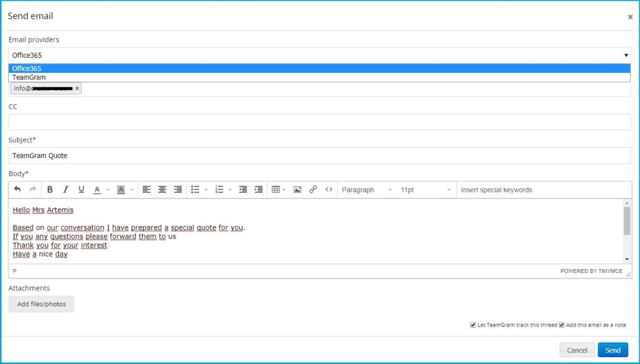Viewport: 640px width, 364px height.
Task: Insert a bulleted list
Action: [x=195, y=190]
